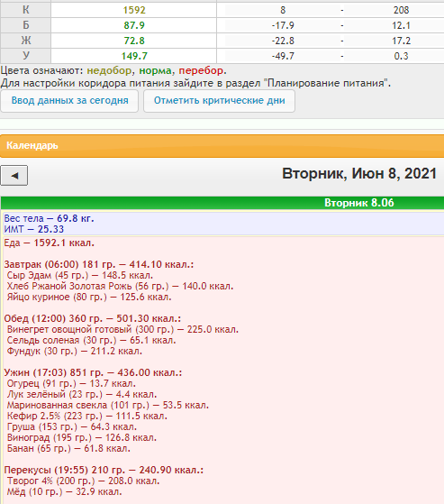Click the green 'Вторник 8.06' day bar

point(222,203)
